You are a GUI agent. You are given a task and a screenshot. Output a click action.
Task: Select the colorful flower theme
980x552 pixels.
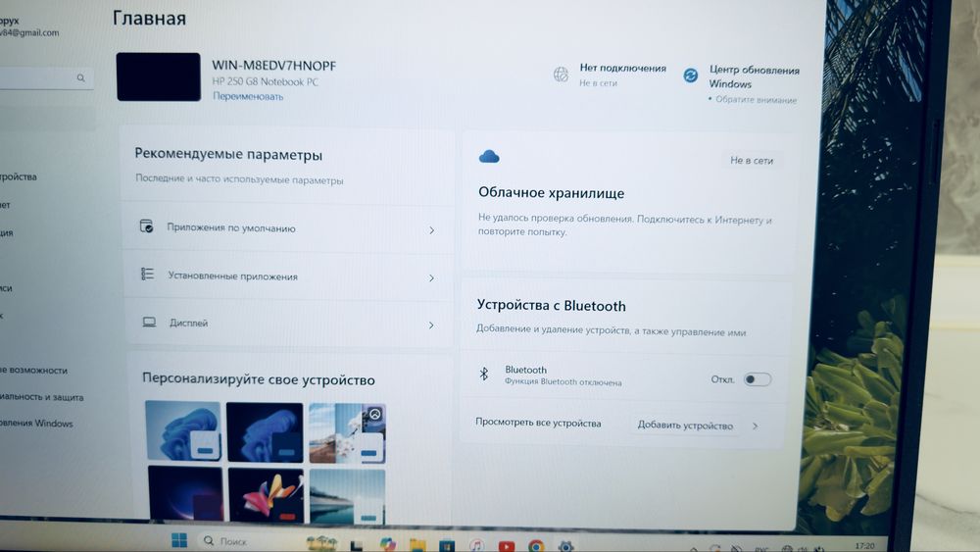(x=267, y=495)
